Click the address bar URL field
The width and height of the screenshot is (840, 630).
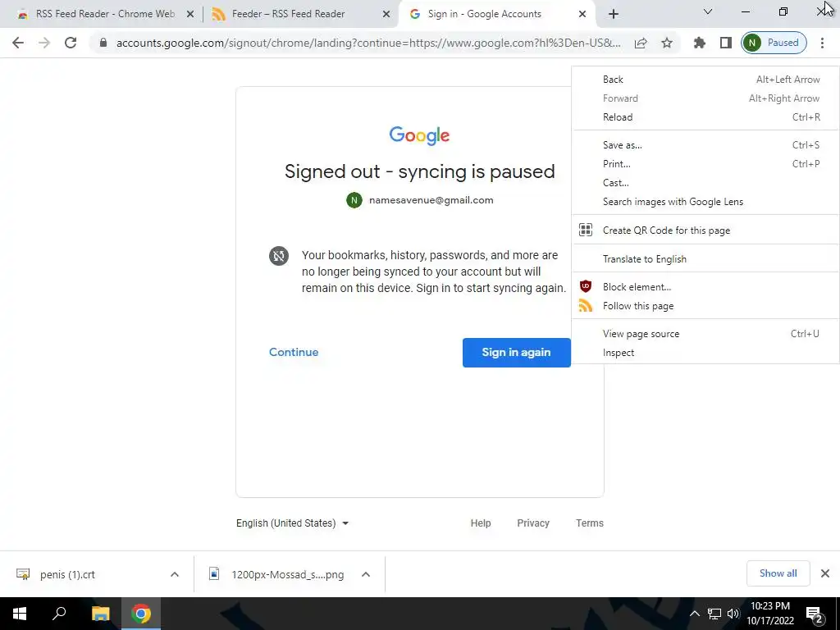point(368,43)
